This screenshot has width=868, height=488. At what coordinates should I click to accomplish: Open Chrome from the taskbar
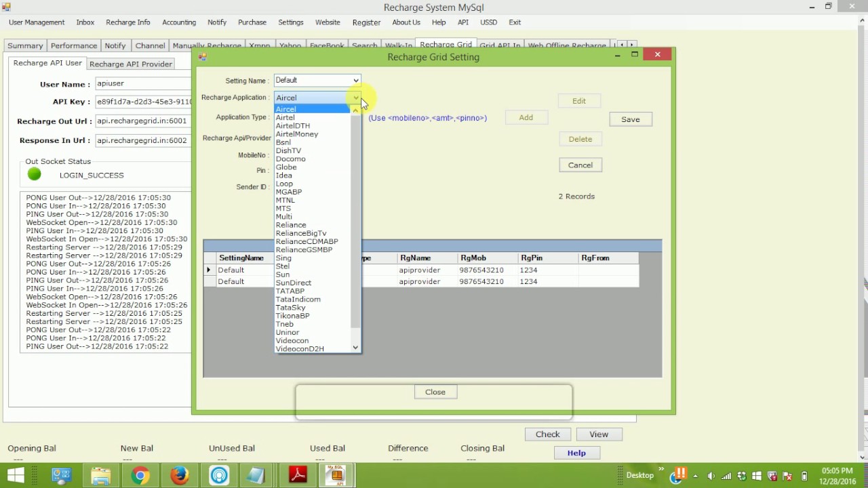tap(140, 476)
